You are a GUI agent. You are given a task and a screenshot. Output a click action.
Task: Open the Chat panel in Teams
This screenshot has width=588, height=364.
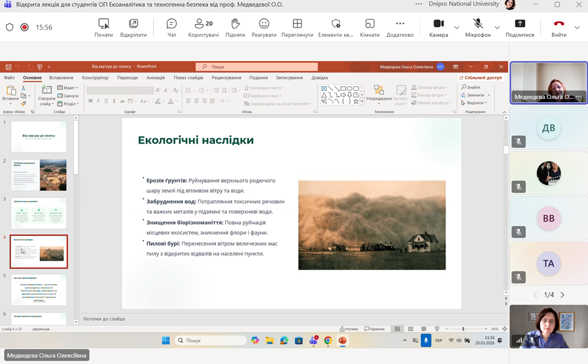click(x=171, y=27)
